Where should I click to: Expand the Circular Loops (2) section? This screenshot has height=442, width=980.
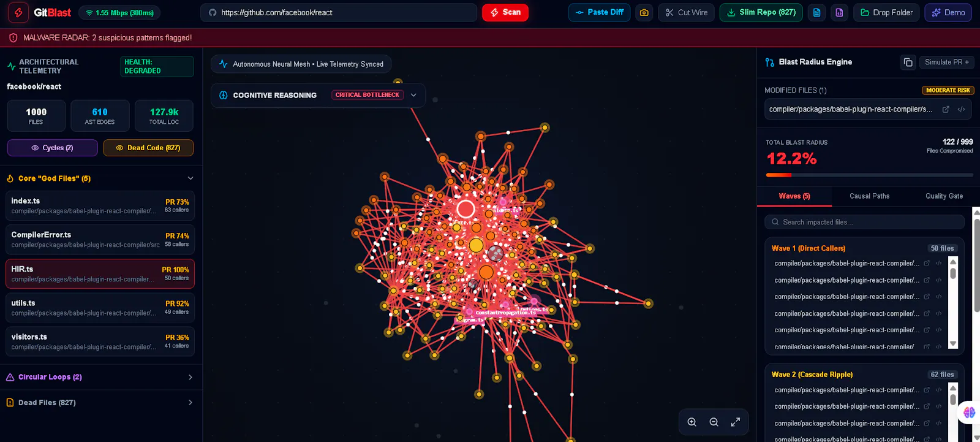[190, 377]
